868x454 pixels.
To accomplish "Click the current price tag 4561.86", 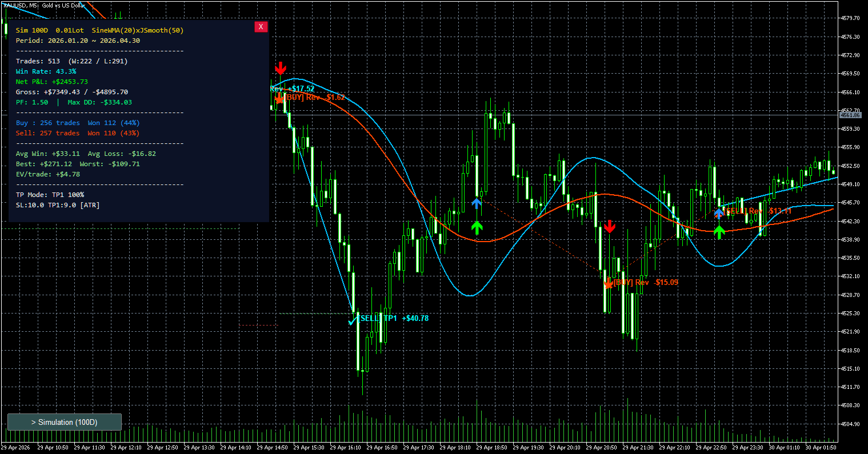I will [850, 115].
